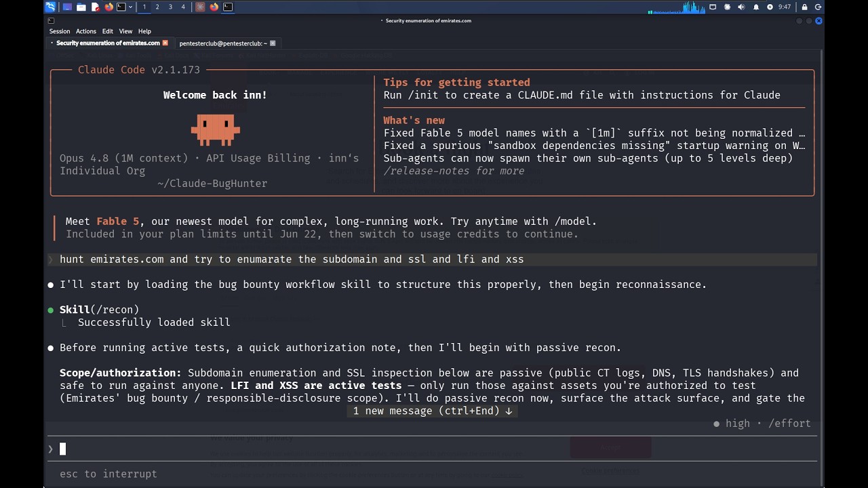Select the terminal window in the taskbar
This screenshot has height=488, width=868.
coord(228,7)
